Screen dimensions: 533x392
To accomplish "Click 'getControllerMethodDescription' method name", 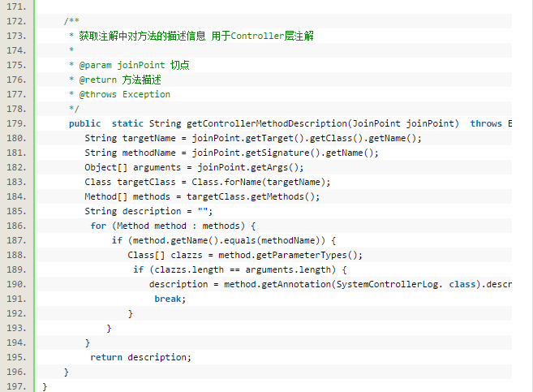I will (266, 123).
